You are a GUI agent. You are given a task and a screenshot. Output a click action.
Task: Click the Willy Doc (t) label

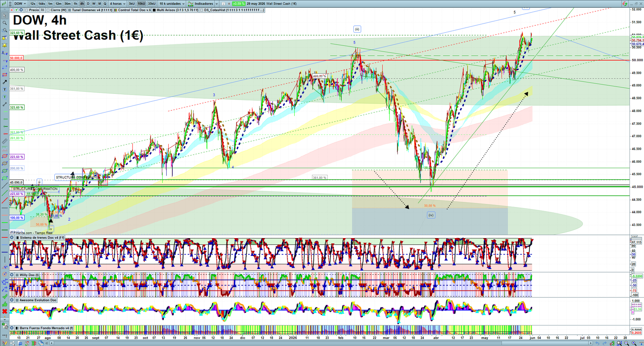[x=29, y=275]
